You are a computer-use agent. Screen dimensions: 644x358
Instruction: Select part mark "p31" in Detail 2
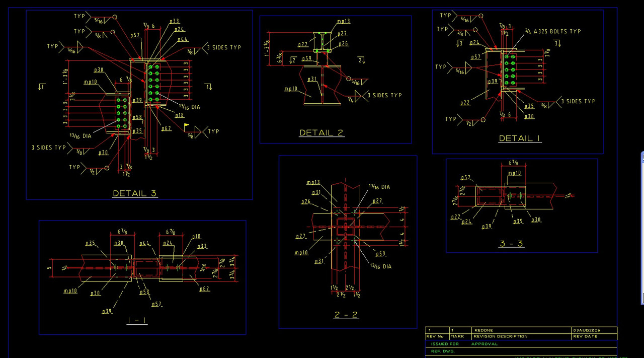[312, 79]
